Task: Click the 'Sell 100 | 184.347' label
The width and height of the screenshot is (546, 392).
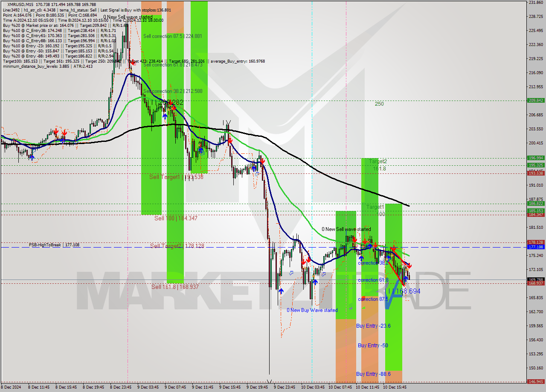Action: tap(176, 218)
